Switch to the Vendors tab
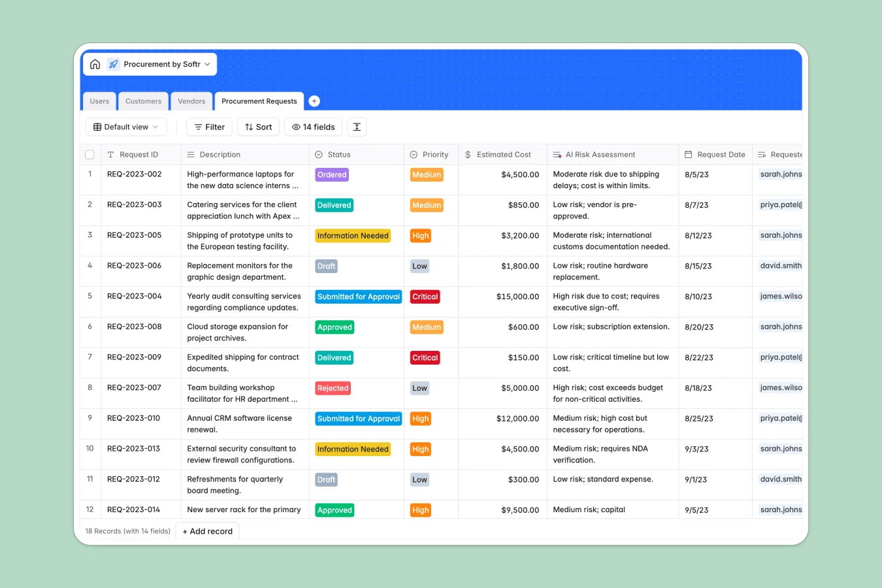Viewport: 882px width, 588px height. 191,101
